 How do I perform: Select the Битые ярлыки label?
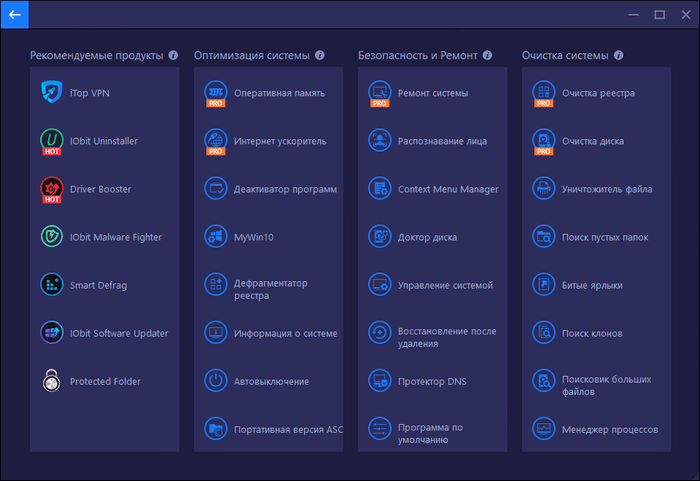[592, 285]
